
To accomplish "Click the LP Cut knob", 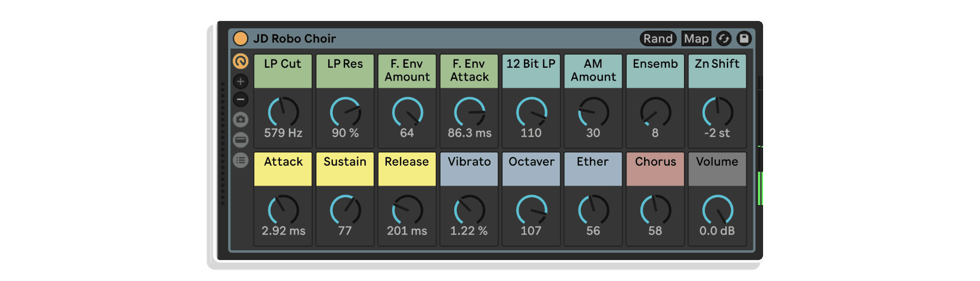I will [283, 112].
